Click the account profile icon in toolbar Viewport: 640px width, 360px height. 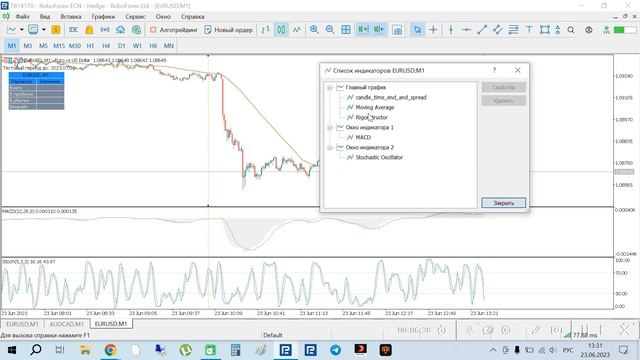tap(589, 30)
